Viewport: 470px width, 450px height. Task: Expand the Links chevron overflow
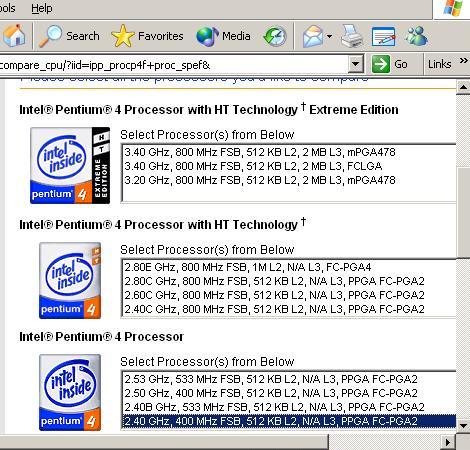[463, 61]
